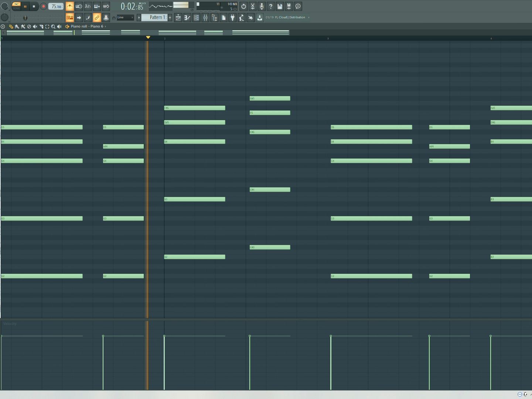Switch to SONG mode
The width and height of the screenshot is (532, 399).
pos(16,8)
